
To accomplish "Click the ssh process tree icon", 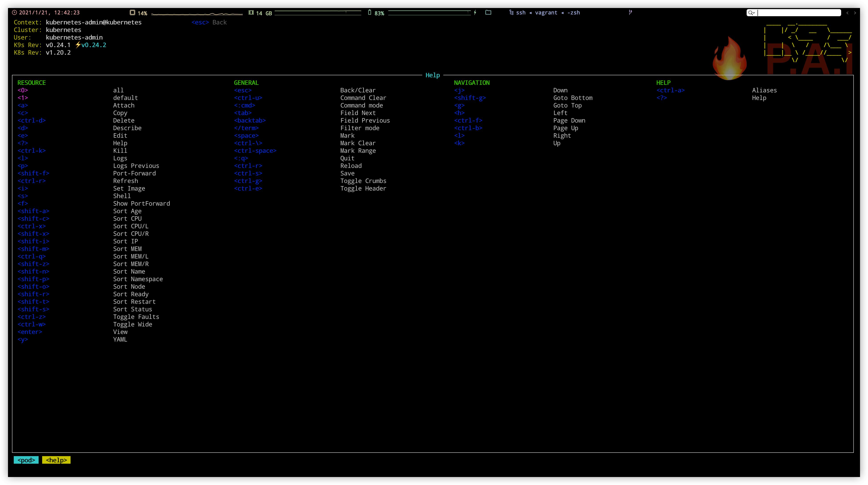I will point(511,13).
